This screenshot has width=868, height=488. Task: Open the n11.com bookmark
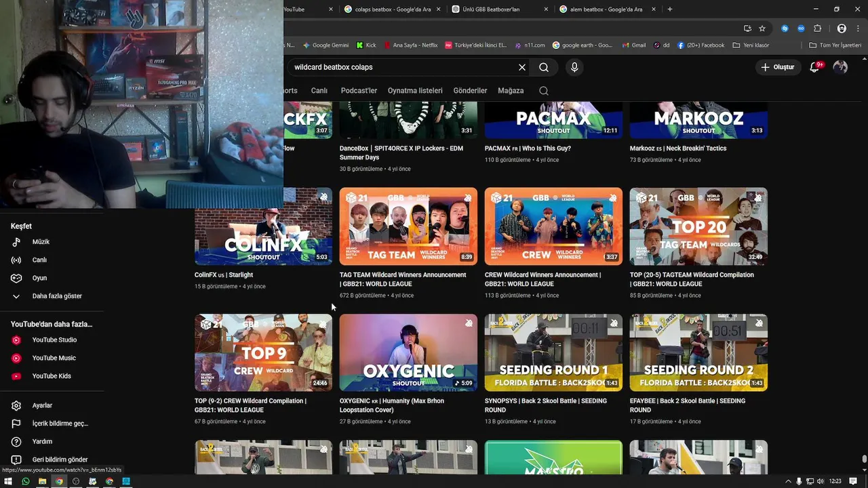530,45
